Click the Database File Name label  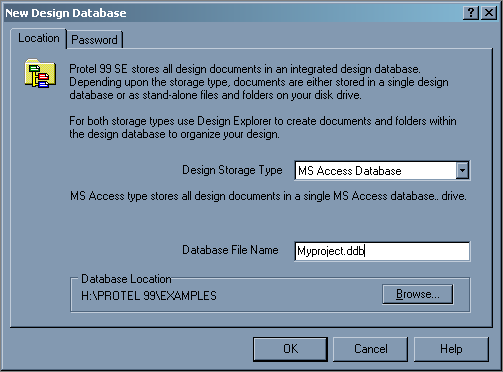click(x=230, y=250)
